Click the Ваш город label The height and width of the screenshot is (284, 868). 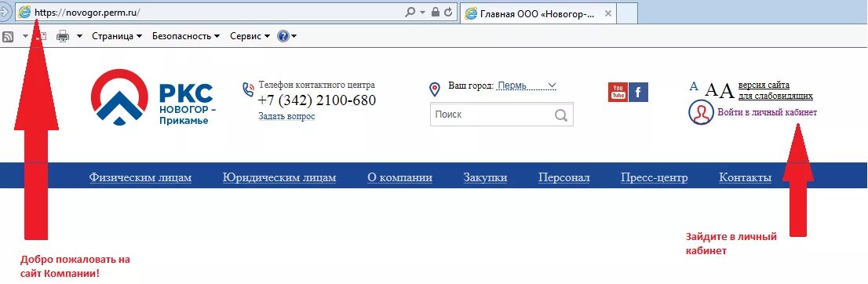pos(471,86)
